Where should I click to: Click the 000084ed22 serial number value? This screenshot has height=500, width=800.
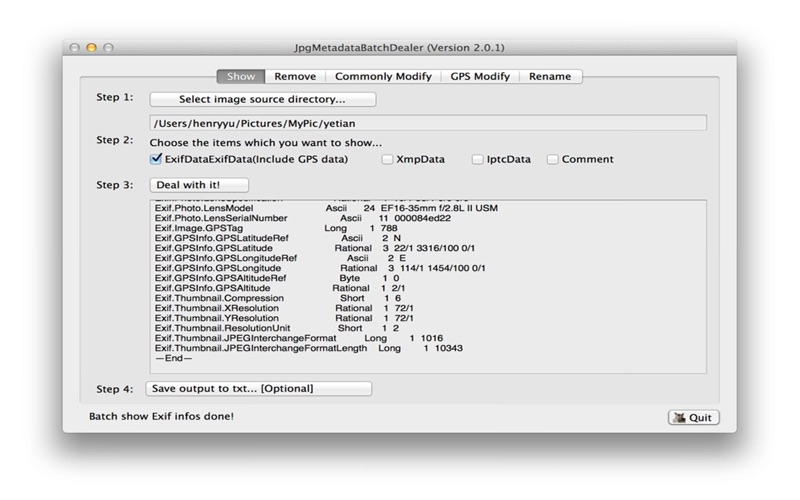point(422,218)
